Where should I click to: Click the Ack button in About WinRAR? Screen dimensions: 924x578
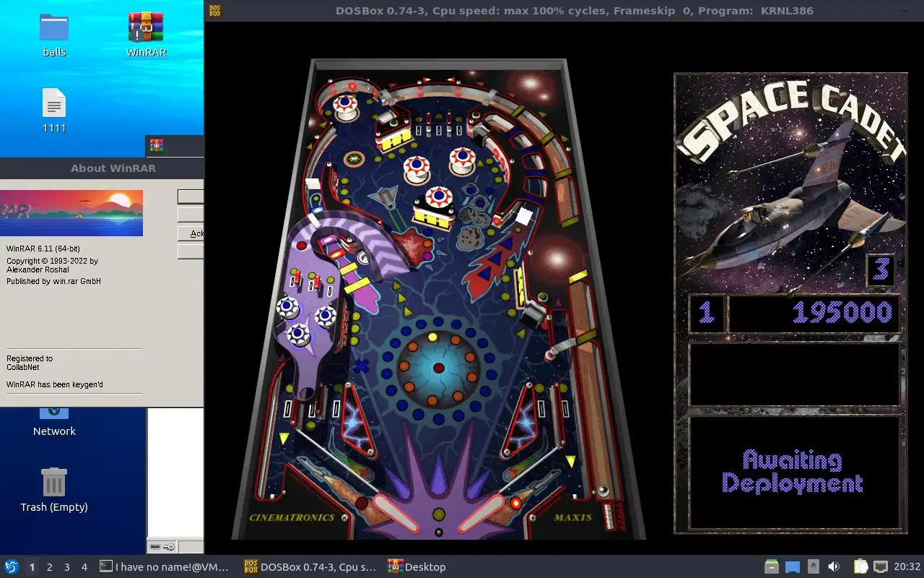coord(191,233)
